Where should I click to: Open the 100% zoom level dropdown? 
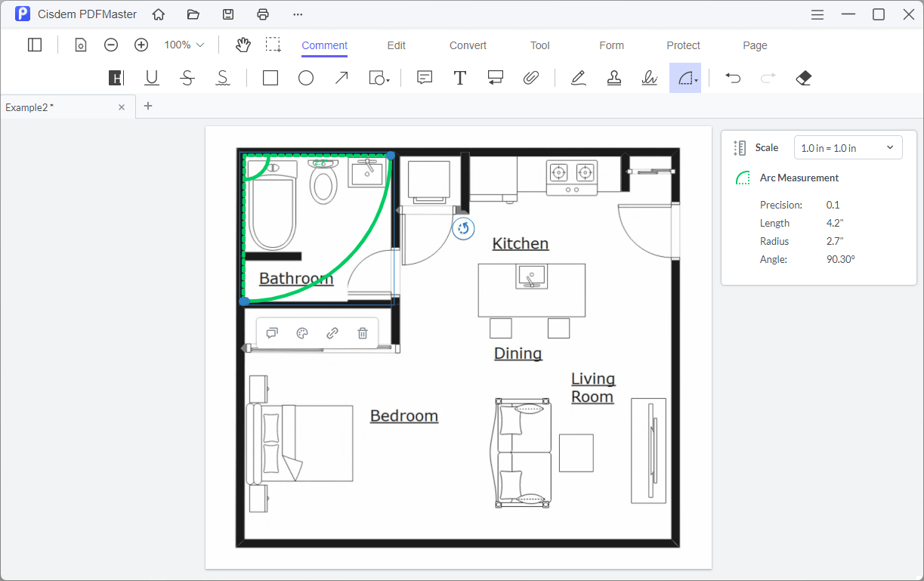coord(184,45)
